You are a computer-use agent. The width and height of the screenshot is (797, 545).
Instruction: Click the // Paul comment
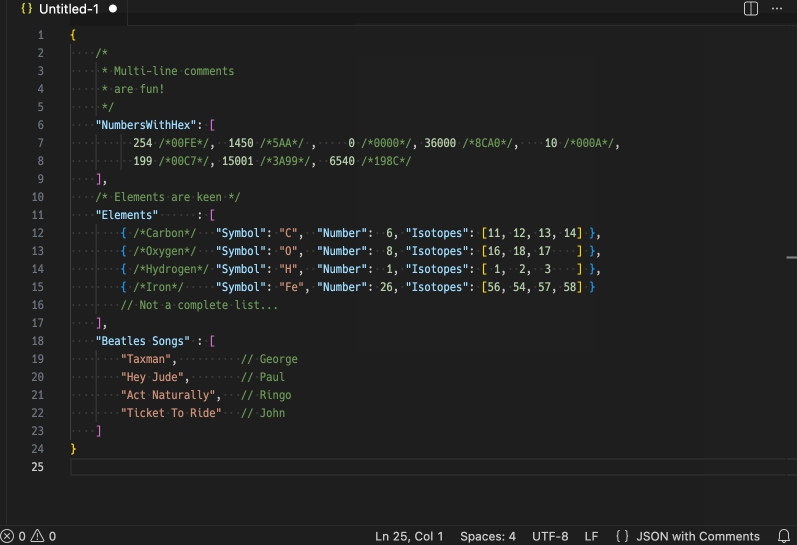(x=263, y=377)
